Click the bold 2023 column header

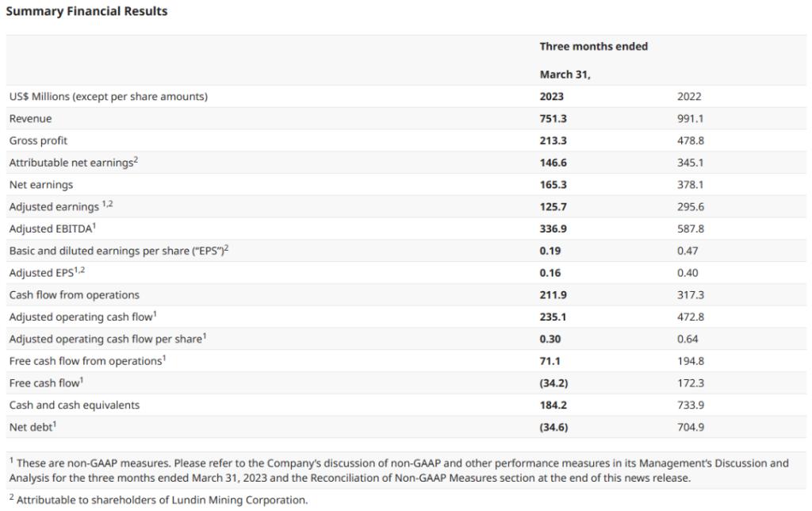click(552, 97)
